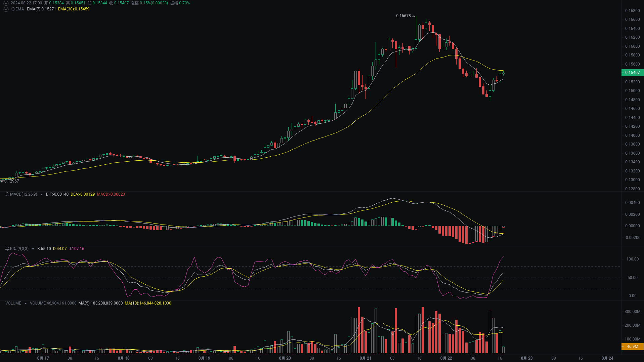Open the MACD(12,26,9) dropdown arrow

41,195
